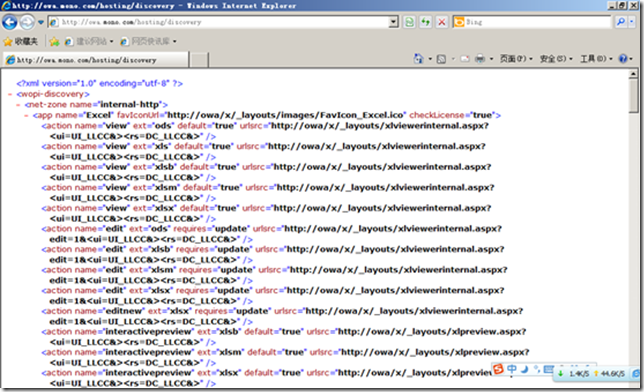Click the action edit ext="ods" line
Screen dimensions: 644x392
point(271,234)
